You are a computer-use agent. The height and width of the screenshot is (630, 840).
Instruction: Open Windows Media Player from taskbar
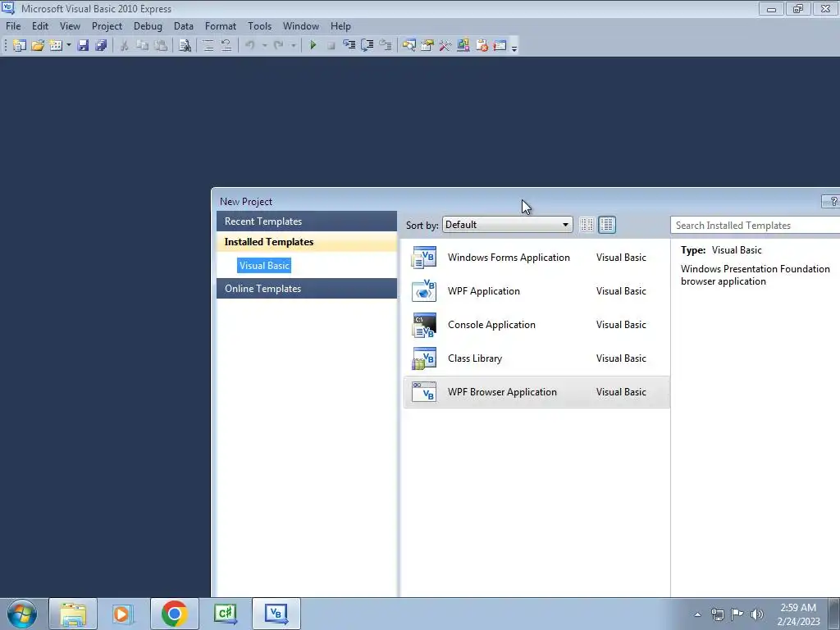coord(123,614)
